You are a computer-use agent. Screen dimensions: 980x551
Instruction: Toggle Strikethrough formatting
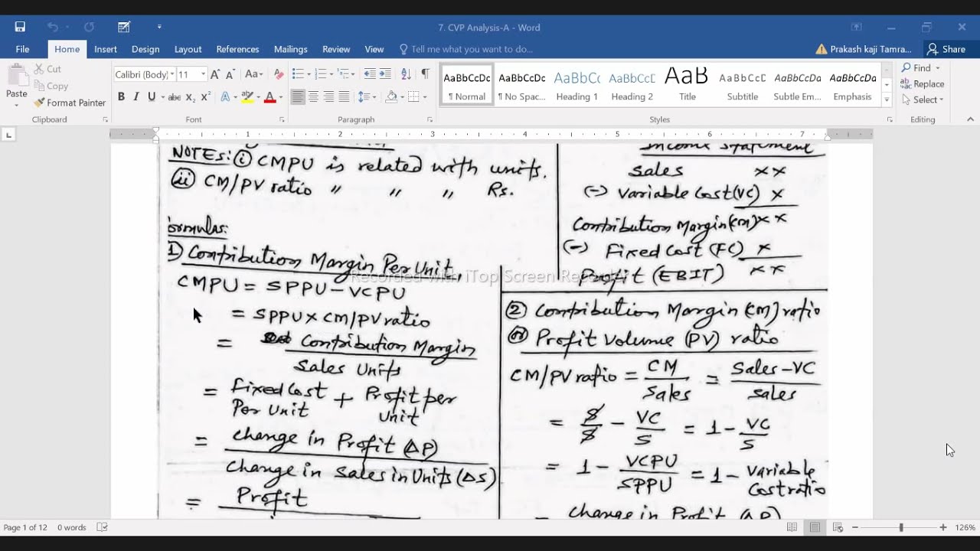tap(175, 96)
